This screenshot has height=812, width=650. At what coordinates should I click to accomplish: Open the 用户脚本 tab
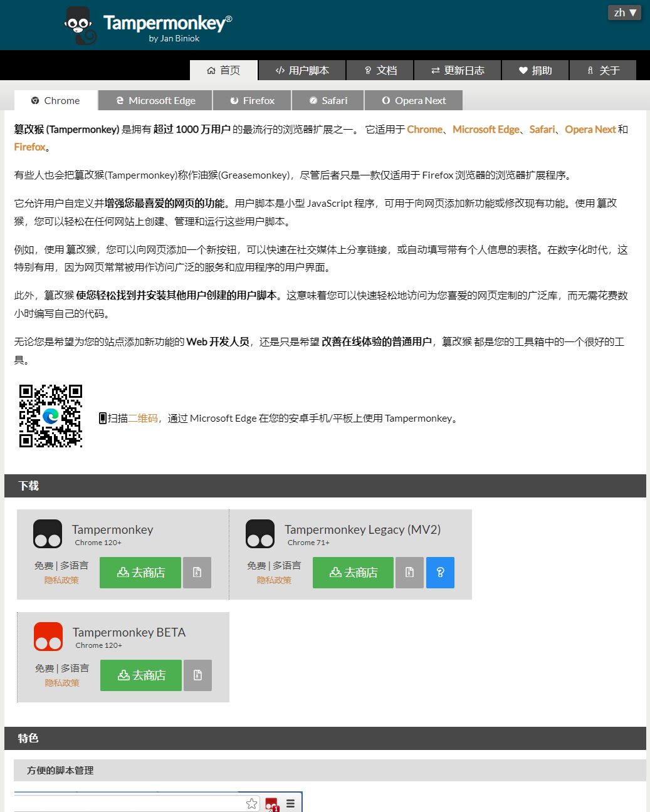(302, 70)
